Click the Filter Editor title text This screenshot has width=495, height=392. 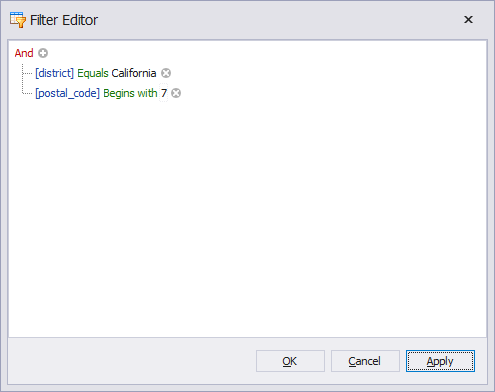[x=64, y=20]
